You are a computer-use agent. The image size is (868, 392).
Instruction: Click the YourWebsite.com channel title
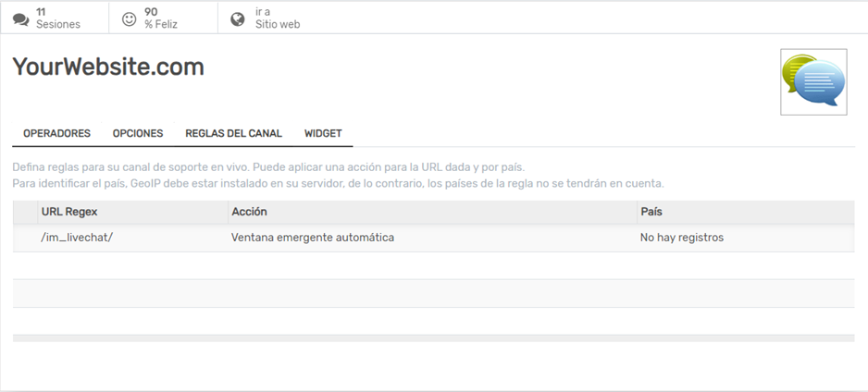point(108,67)
